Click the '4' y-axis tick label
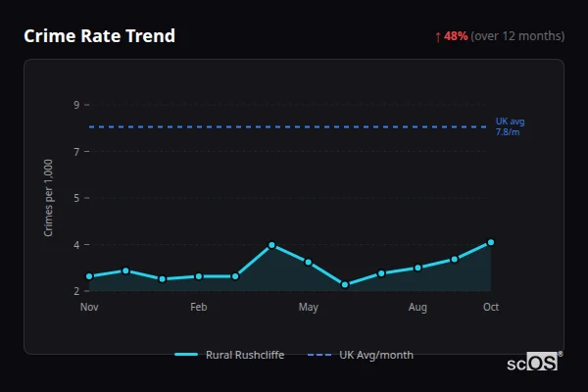The width and height of the screenshot is (588, 392). coord(76,245)
